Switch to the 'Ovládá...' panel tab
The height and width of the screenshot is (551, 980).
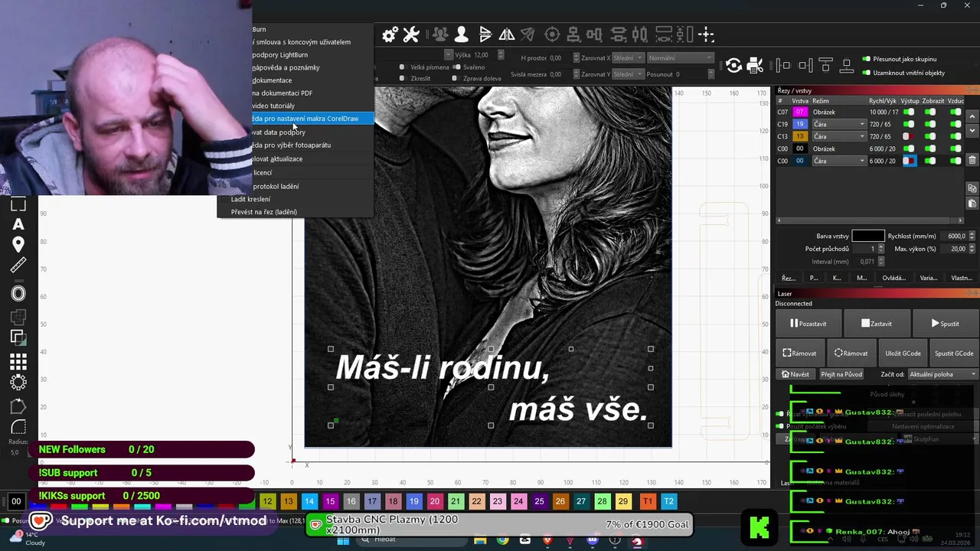coord(893,278)
